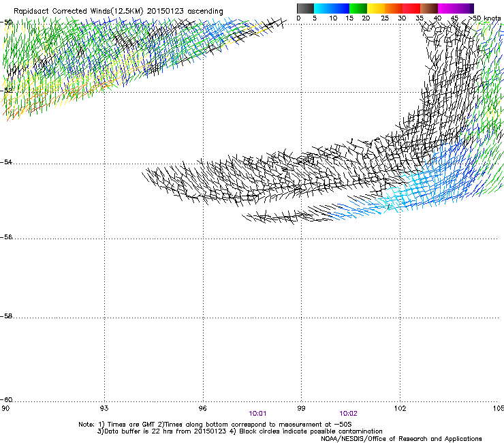
Task: Click the -60 latitude axis label
Action: pos(6,399)
